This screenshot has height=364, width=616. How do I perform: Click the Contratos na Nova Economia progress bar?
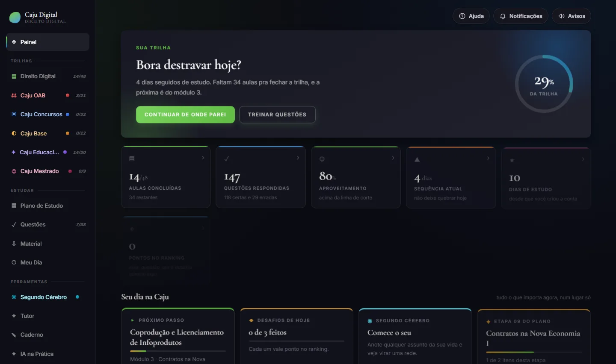pyautogui.click(x=534, y=352)
